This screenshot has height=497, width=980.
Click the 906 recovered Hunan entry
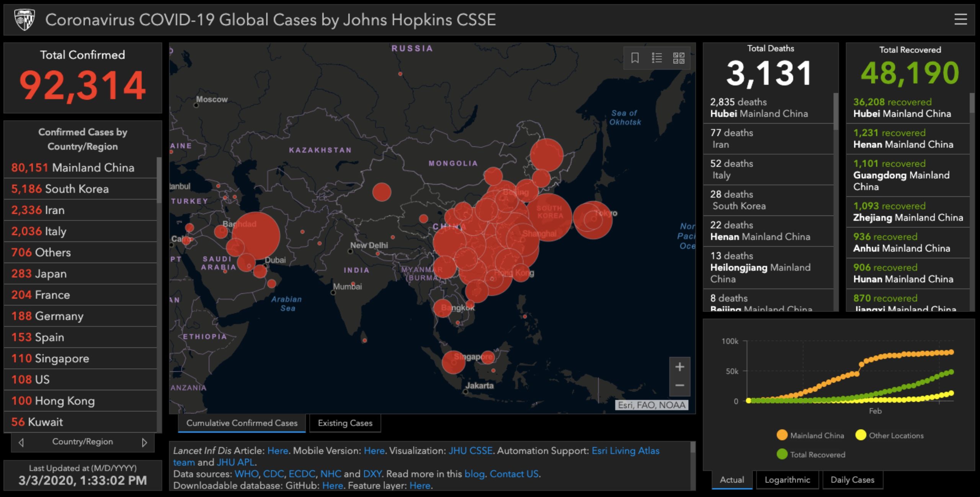908,273
